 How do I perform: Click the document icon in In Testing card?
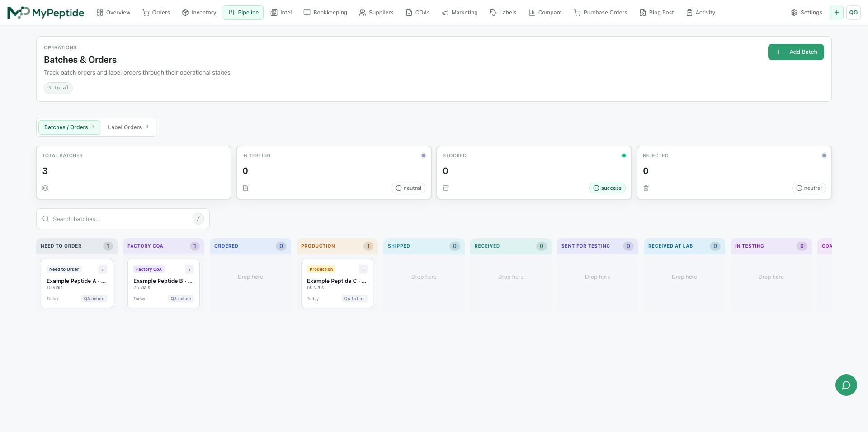(x=245, y=188)
